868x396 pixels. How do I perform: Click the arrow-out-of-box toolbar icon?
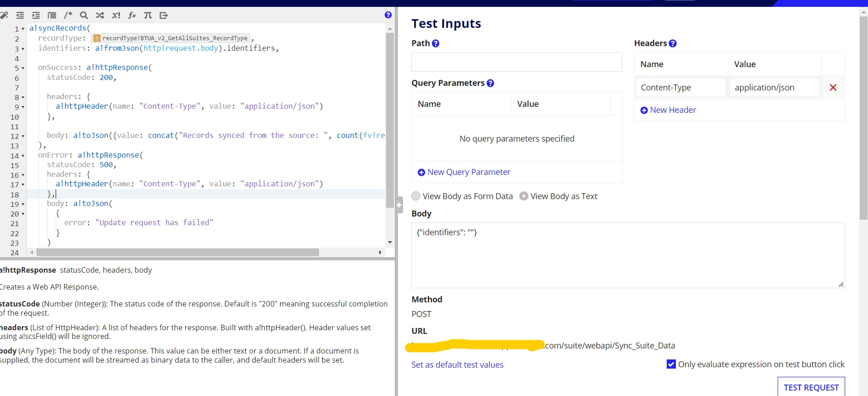click(x=164, y=16)
